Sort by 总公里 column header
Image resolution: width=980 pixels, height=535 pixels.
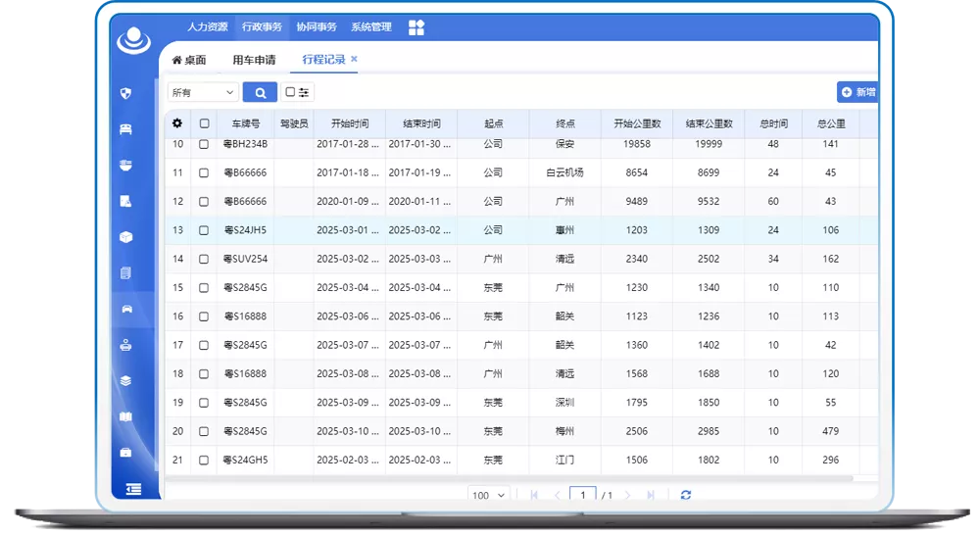click(x=831, y=123)
